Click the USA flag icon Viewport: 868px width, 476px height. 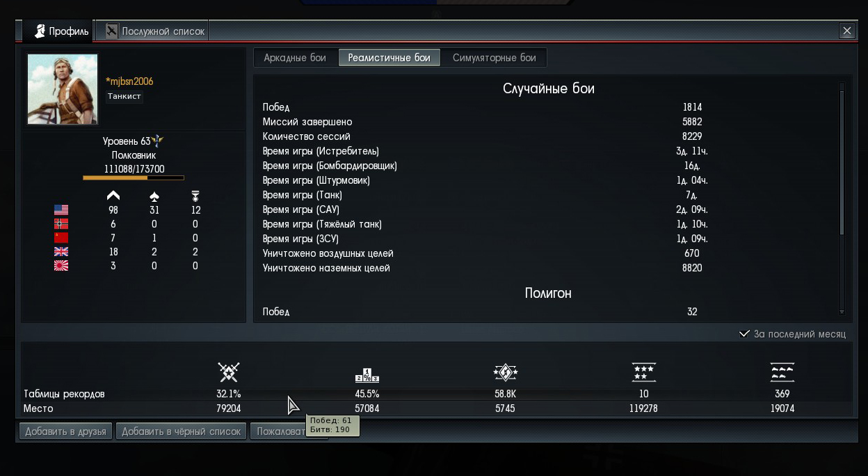(61, 210)
